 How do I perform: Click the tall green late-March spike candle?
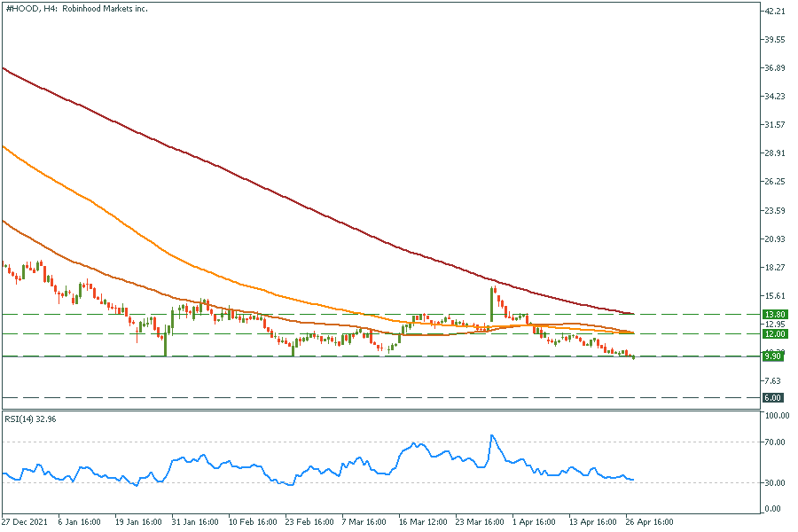[x=492, y=305]
